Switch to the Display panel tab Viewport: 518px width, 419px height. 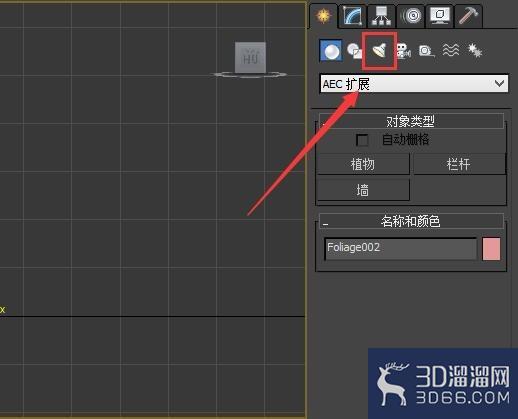pos(440,16)
